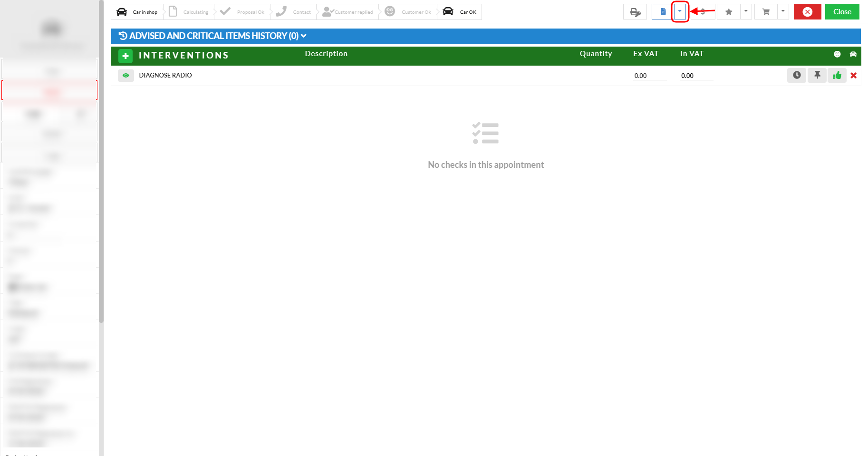The width and height of the screenshot is (868, 456).
Task: Add a new intervention with the plus button
Action: click(125, 56)
